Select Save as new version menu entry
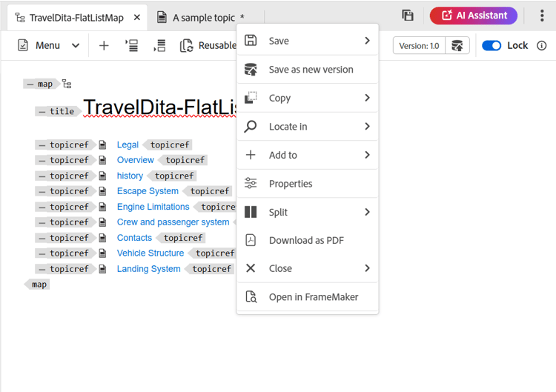 click(307, 70)
